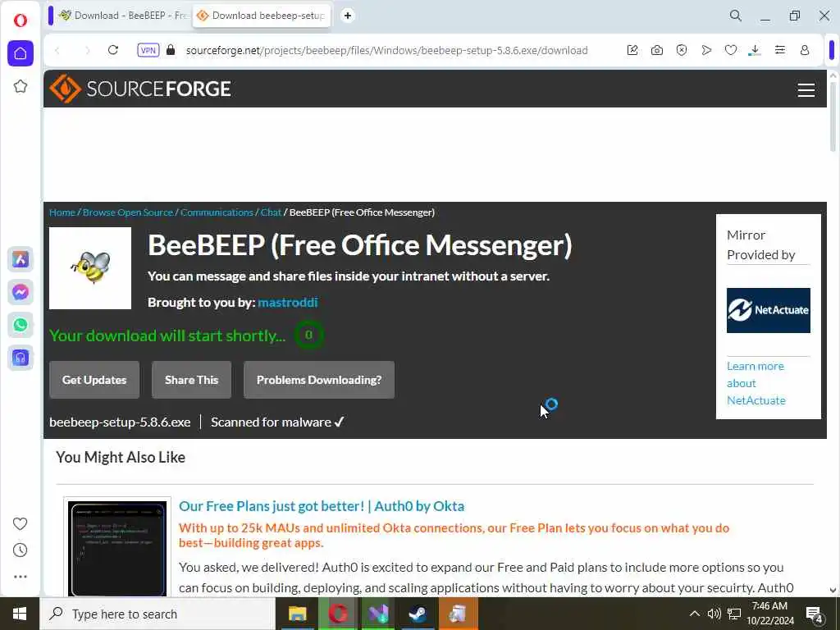Open 'Our Free Plans just got better' link
840x630 pixels.
click(322, 505)
